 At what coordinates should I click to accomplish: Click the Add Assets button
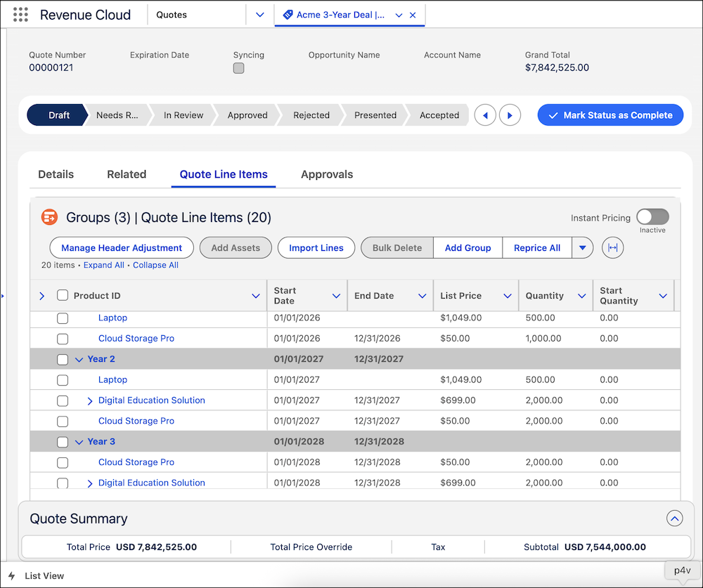[236, 248]
